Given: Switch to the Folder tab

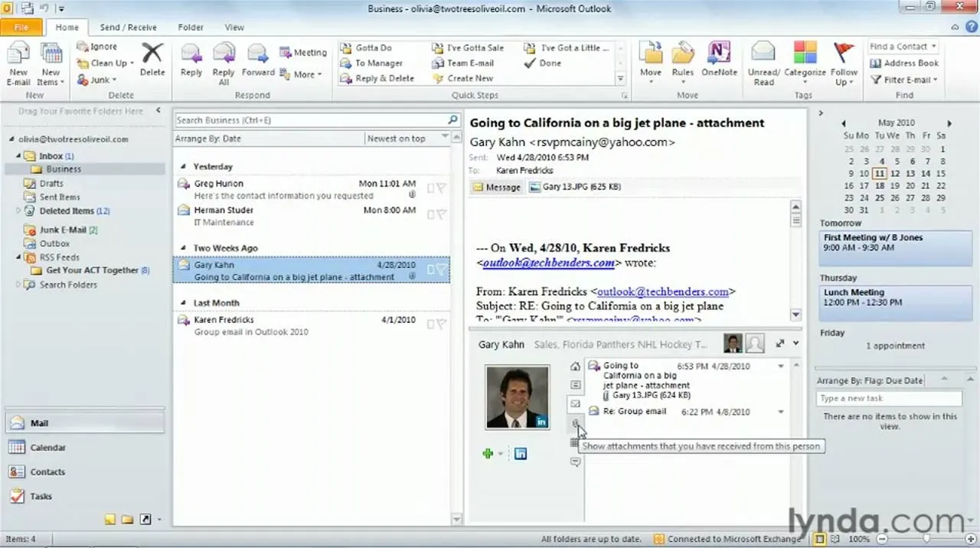Looking at the screenshot, I should click(191, 28).
